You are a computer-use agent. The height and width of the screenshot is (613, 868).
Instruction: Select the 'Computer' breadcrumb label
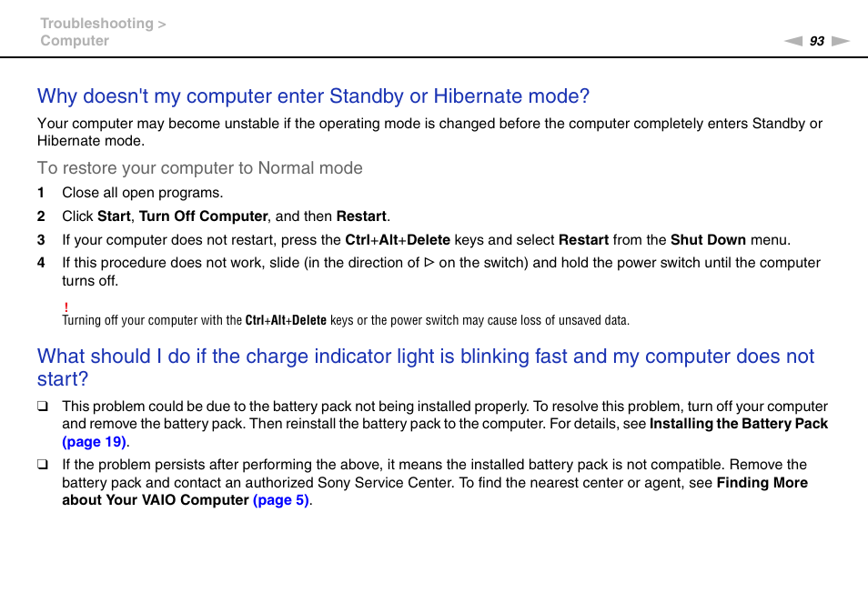point(75,41)
